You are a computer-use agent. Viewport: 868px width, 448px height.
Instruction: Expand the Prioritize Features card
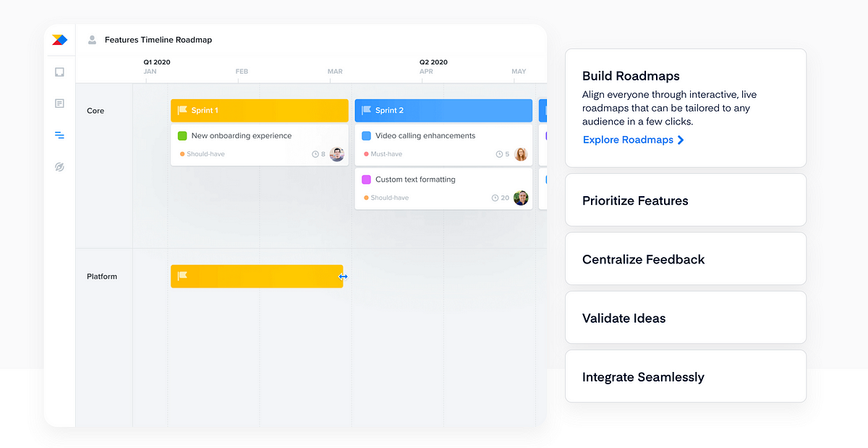(x=685, y=200)
